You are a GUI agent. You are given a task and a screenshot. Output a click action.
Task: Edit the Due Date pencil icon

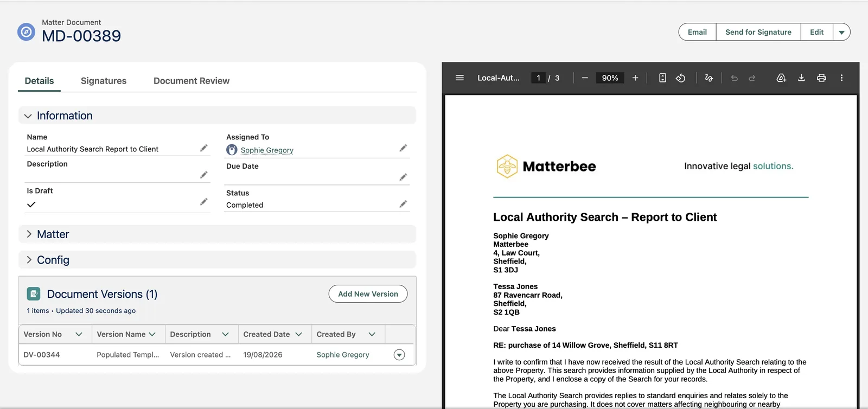click(x=403, y=177)
